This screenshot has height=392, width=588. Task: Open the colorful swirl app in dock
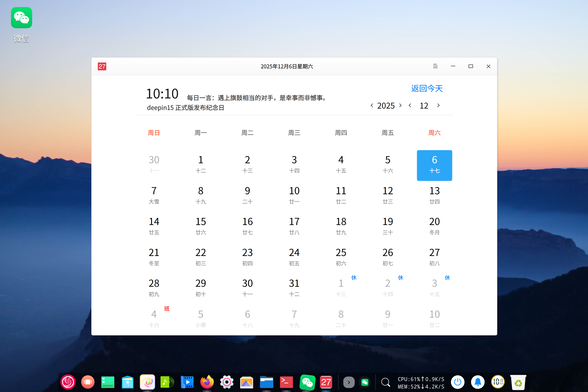[147, 382]
